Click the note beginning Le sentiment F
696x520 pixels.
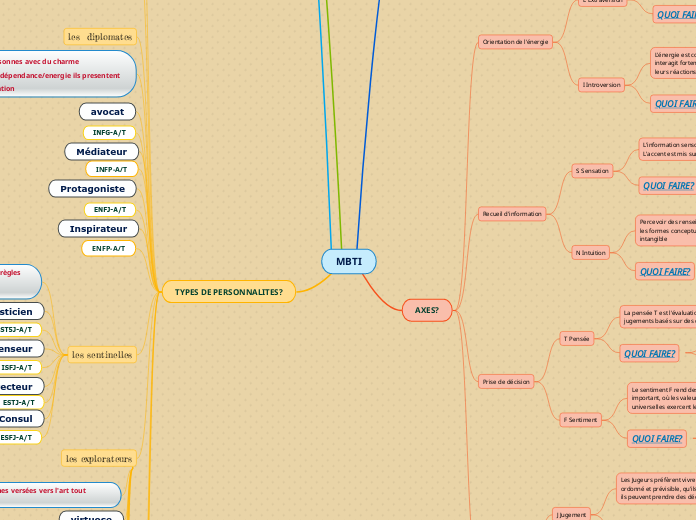pos(662,398)
